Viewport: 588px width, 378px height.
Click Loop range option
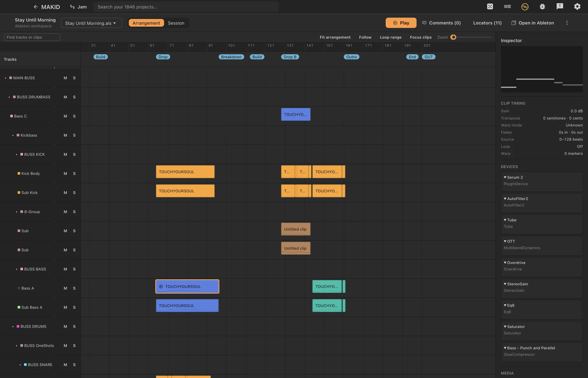[391, 37]
